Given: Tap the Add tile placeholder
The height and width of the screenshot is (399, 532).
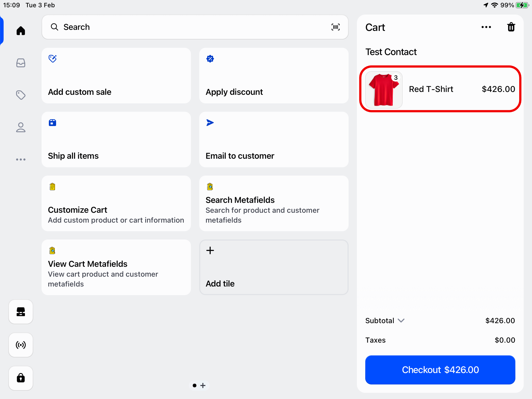Looking at the screenshot, I should pyautogui.click(x=274, y=267).
